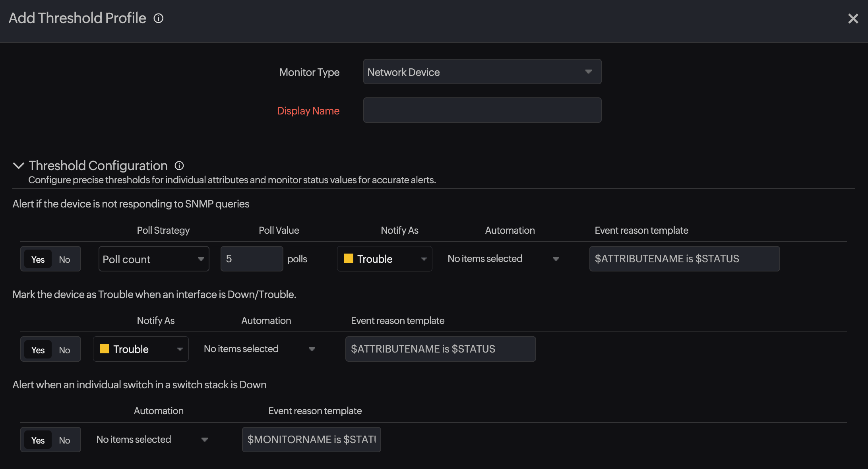868x469 pixels.
Task: Click the info icon beside Add Threshold Profile title
Action: click(x=158, y=18)
